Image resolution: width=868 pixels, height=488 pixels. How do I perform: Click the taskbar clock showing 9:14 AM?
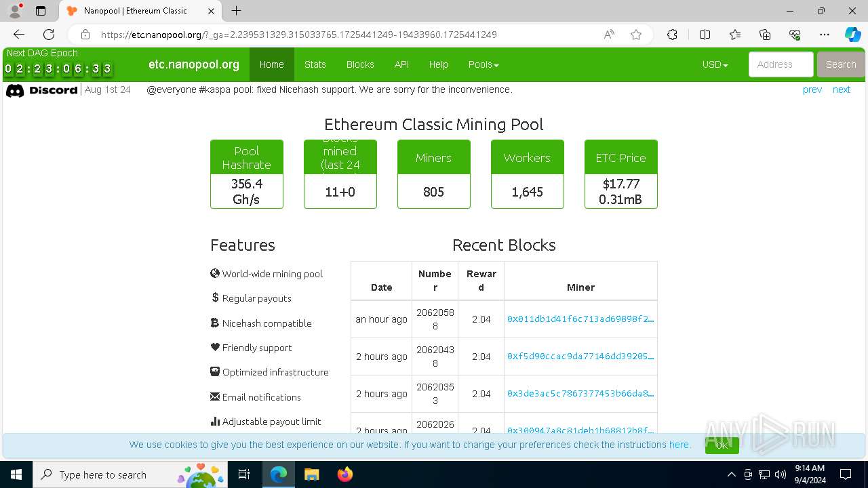pos(810,474)
